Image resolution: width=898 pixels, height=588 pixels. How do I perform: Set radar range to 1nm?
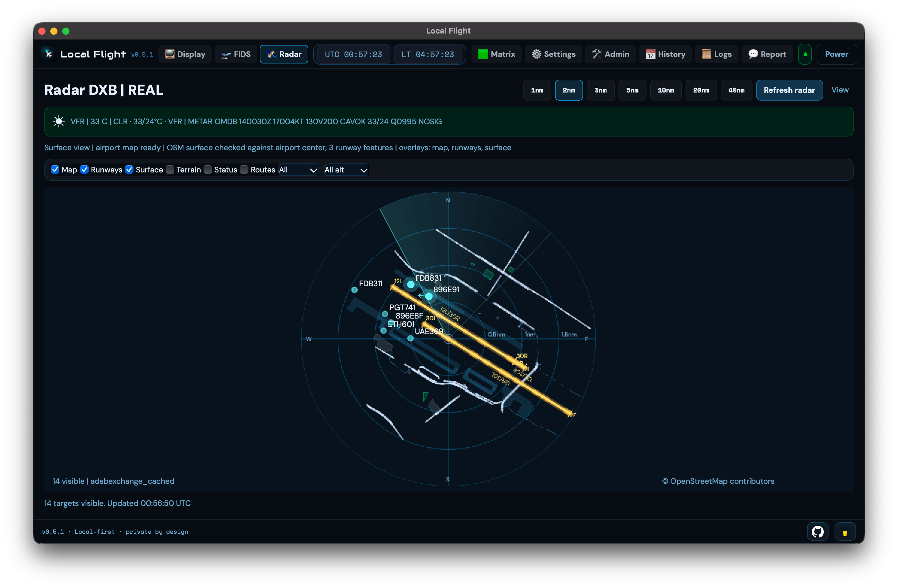pyautogui.click(x=537, y=90)
